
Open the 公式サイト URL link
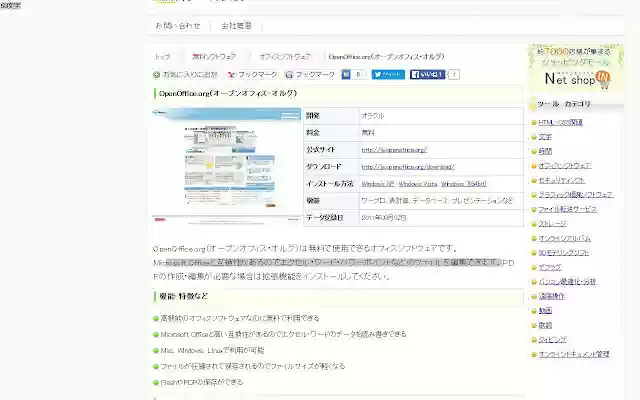394,150
